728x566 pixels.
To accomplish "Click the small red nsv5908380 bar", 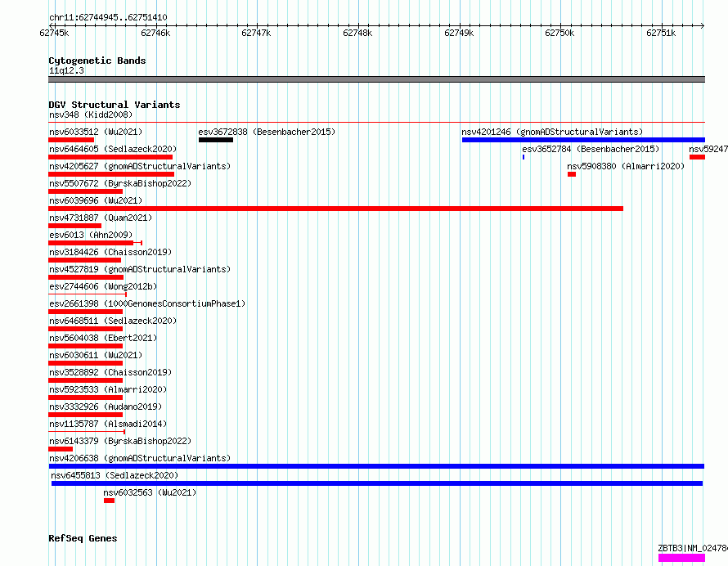I will click(572, 174).
